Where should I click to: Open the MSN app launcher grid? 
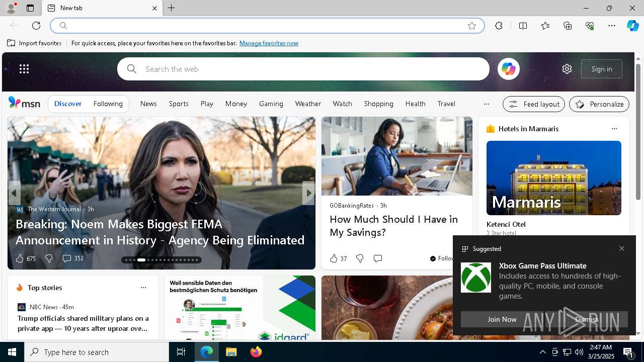click(24, 69)
